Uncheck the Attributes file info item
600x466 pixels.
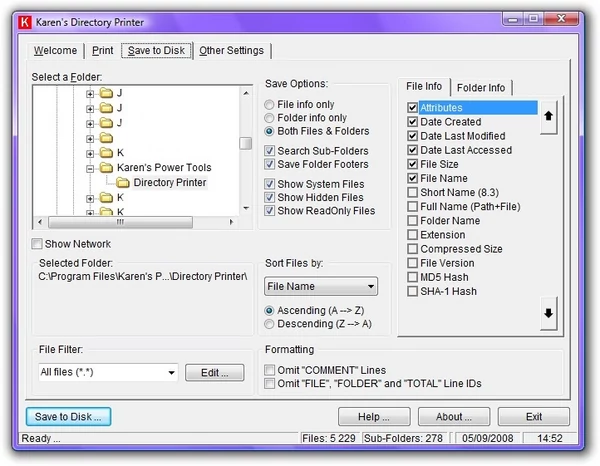412,108
